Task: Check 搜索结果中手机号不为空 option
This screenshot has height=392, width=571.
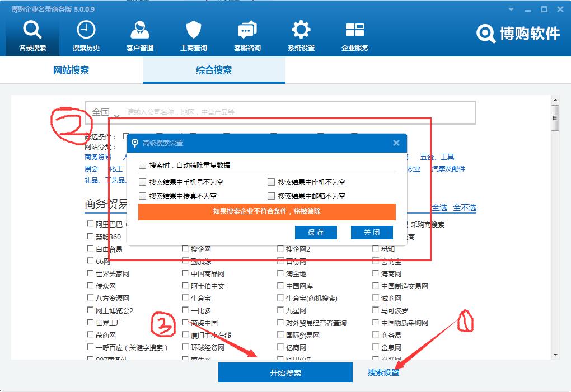Action: 143,183
